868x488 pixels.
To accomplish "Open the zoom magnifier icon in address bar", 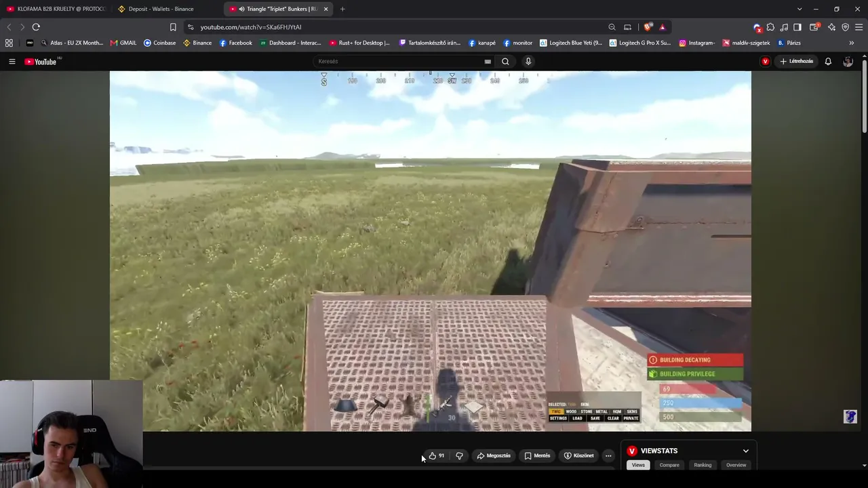I will pyautogui.click(x=612, y=27).
